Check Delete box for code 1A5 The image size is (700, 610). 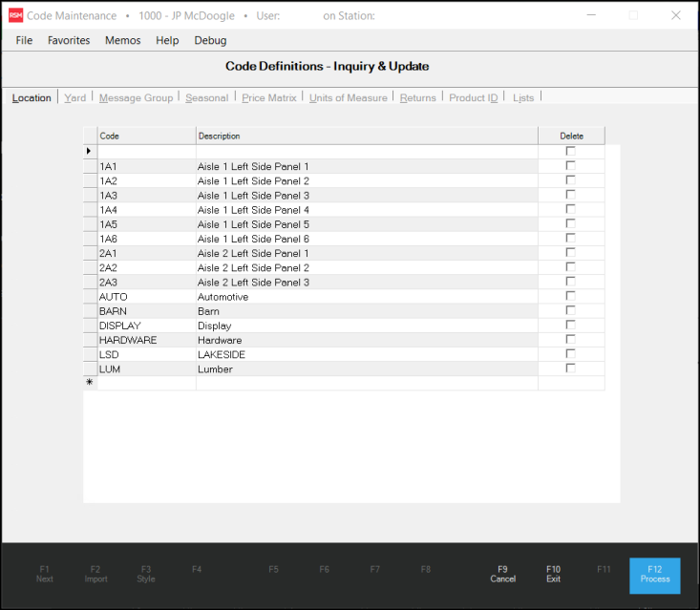point(570,223)
